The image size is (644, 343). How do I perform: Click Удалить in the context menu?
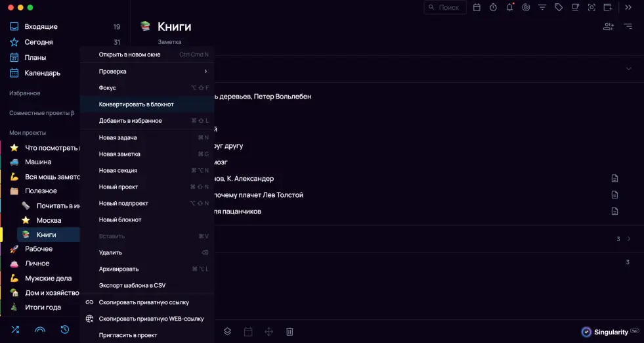click(110, 252)
